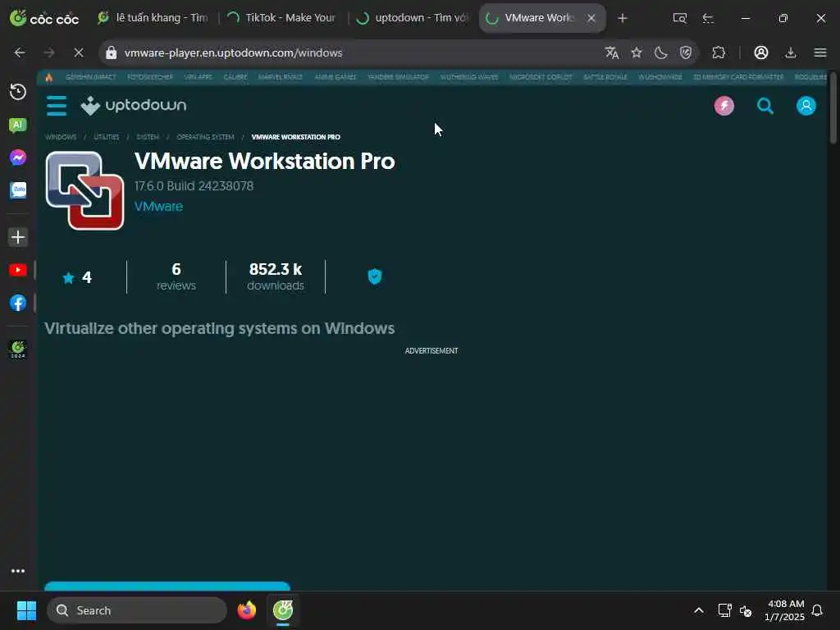Open the Extensions puzzle icon
Screen dimensions: 840x630
pos(719,52)
